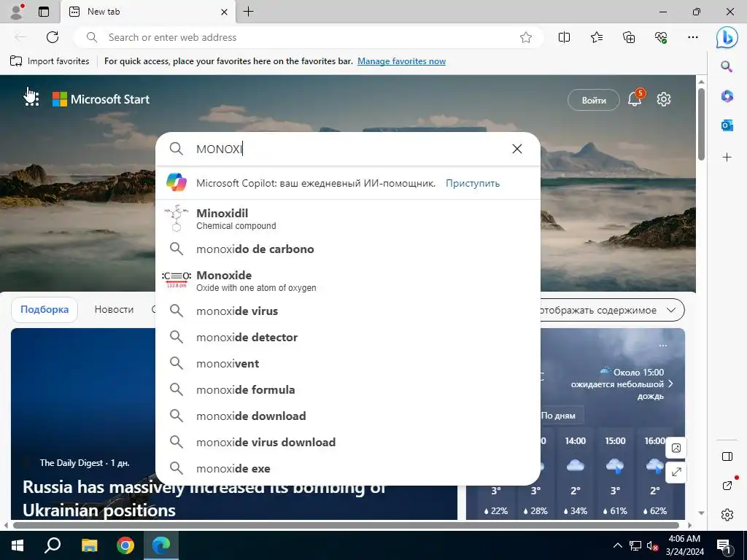This screenshot has width=747, height=560.
Task: Open sidebar Search icon
Action: 727,66
